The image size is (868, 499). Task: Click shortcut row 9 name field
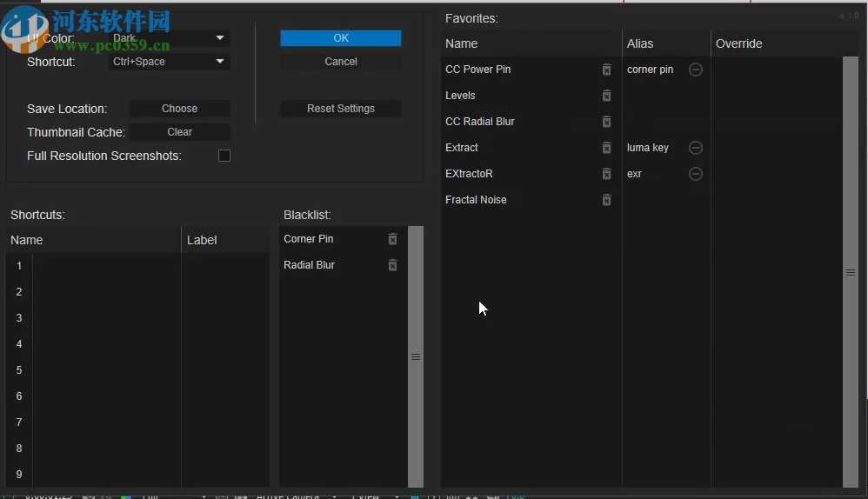pos(107,475)
